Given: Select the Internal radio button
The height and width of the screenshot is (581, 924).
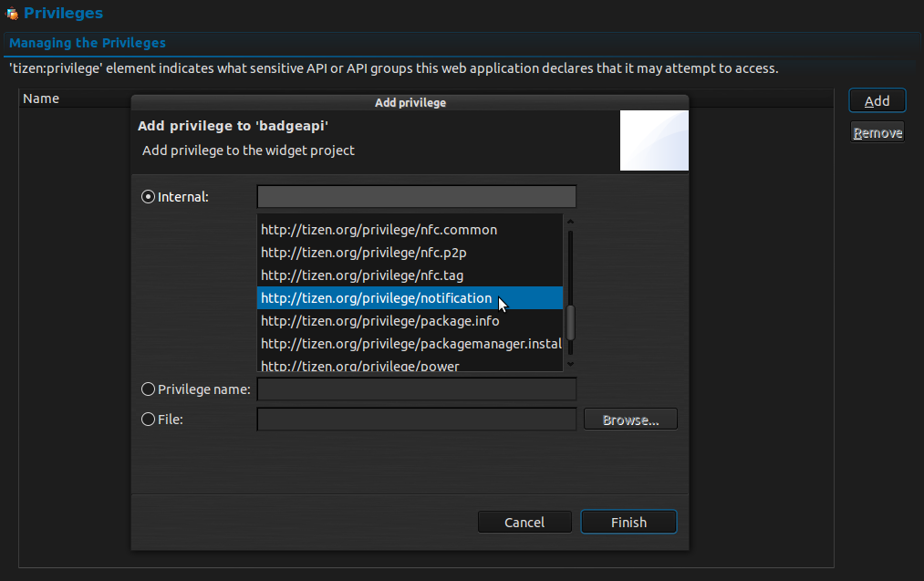Looking at the screenshot, I should 148,196.
